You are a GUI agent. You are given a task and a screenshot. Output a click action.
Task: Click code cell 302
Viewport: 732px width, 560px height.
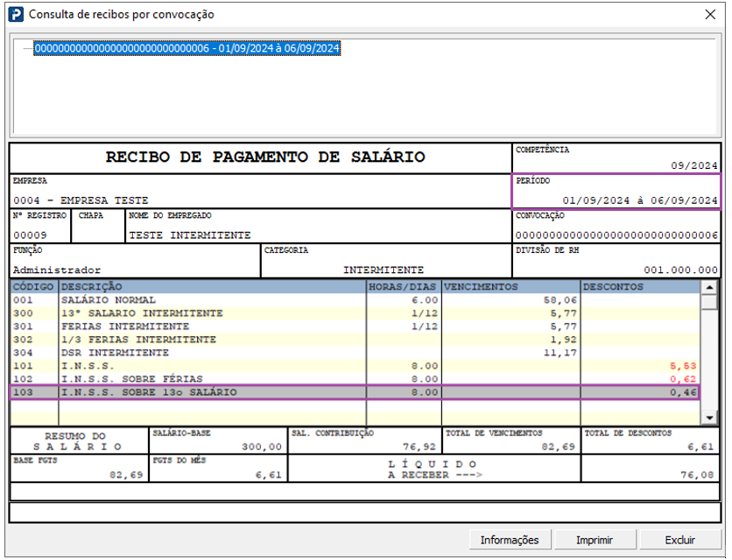[23, 339]
